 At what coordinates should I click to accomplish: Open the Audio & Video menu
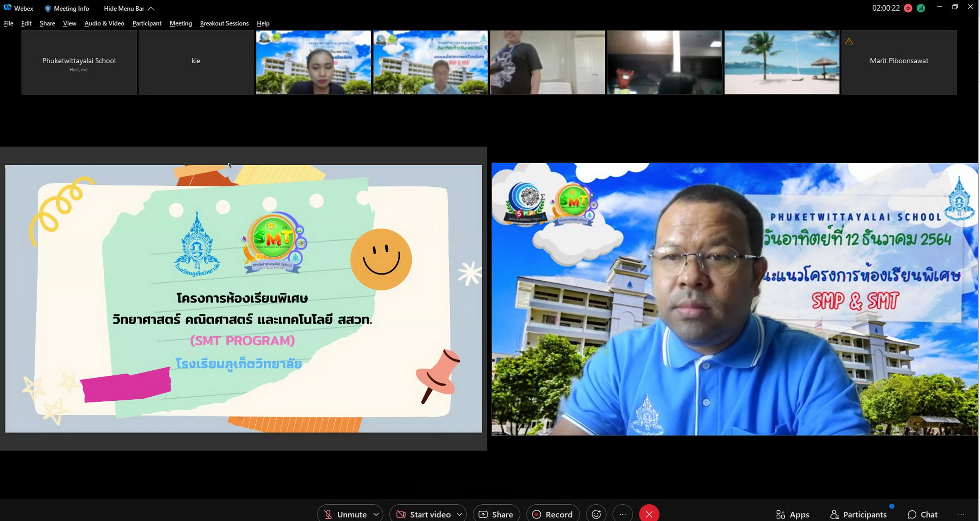click(104, 23)
